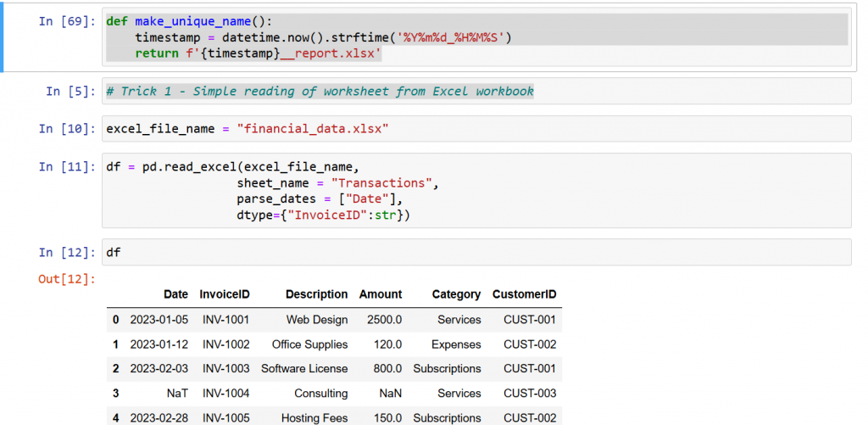Select the cell containing only df
Viewport: 868px width, 425px height.
click(476, 252)
